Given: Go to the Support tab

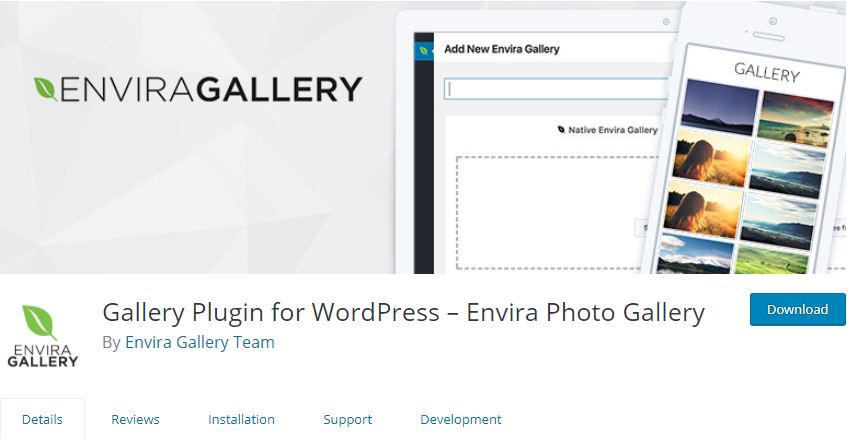Looking at the screenshot, I should (347, 419).
